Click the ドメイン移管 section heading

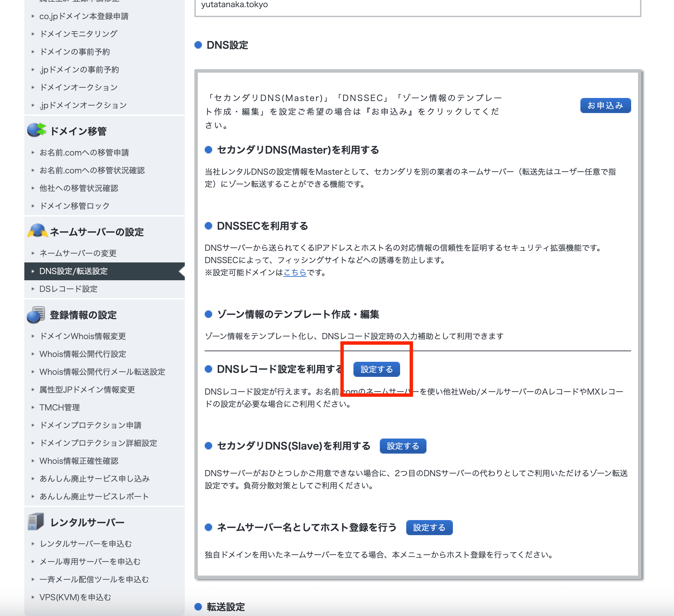(x=79, y=131)
